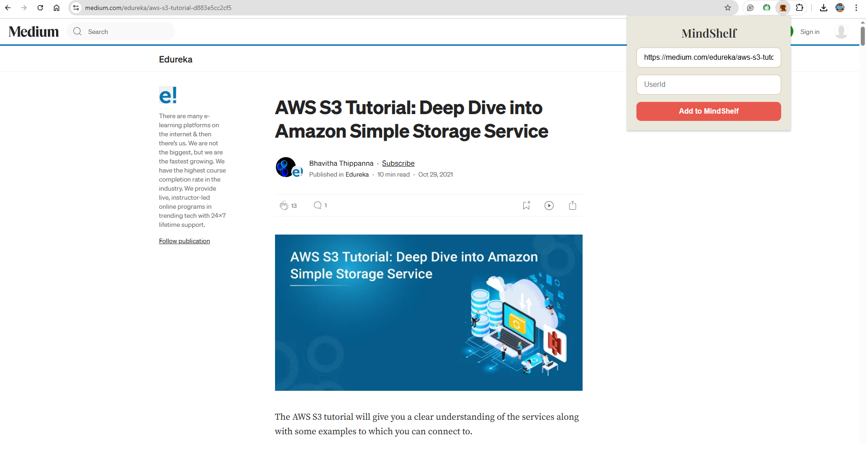Open the Chrome three-dot menu

tap(856, 8)
